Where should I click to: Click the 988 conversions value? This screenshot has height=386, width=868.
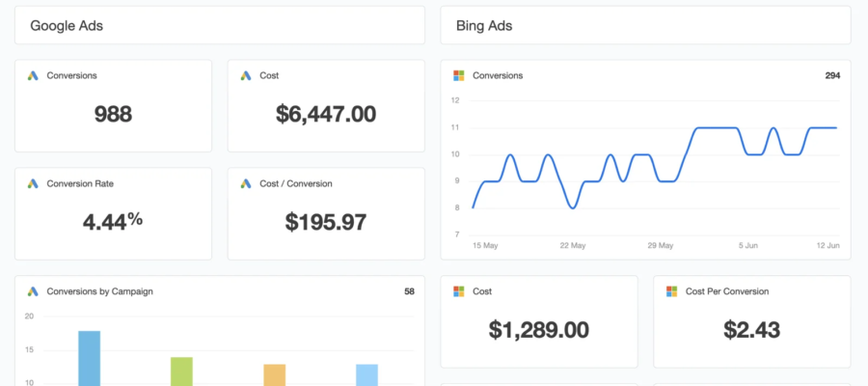click(x=113, y=115)
